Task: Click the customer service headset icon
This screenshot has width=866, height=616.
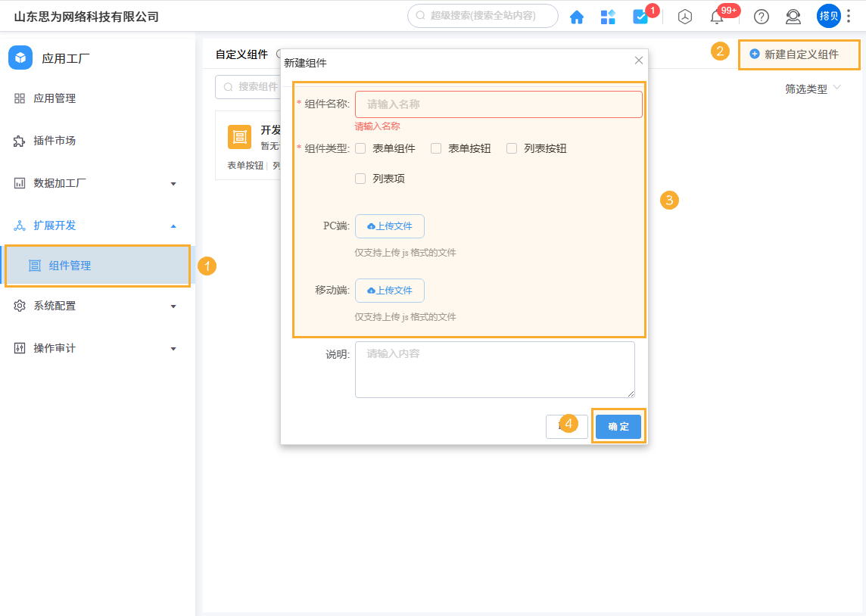Action: [793, 16]
